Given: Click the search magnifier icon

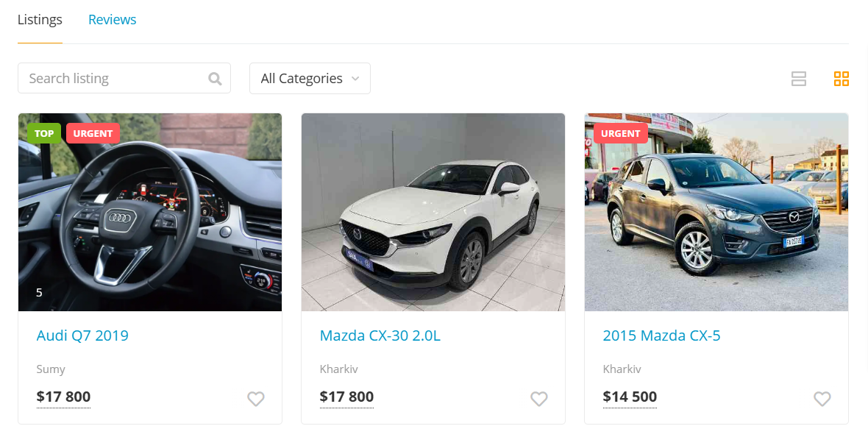Looking at the screenshot, I should [x=215, y=79].
